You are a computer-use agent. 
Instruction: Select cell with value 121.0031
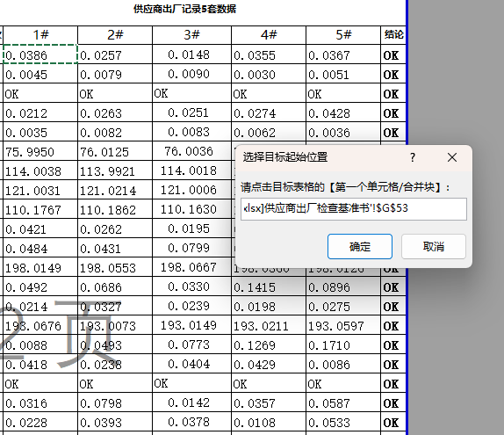tap(40, 190)
